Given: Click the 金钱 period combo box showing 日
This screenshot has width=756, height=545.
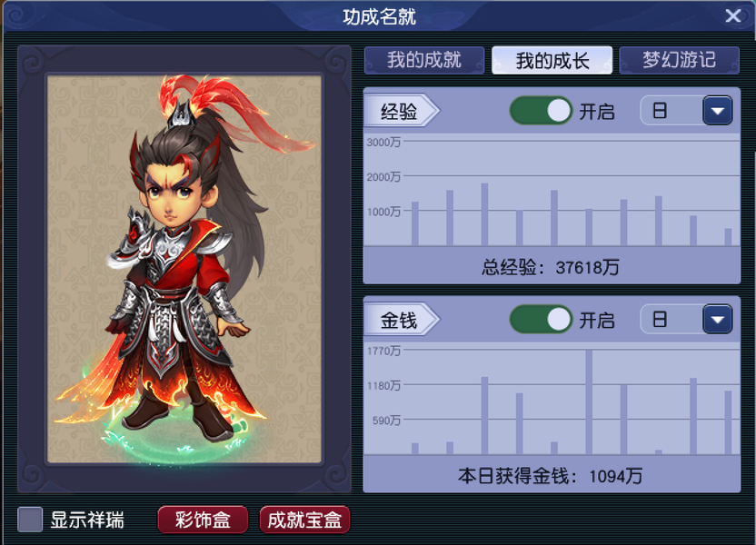Looking at the screenshot, I should point(686,319).
